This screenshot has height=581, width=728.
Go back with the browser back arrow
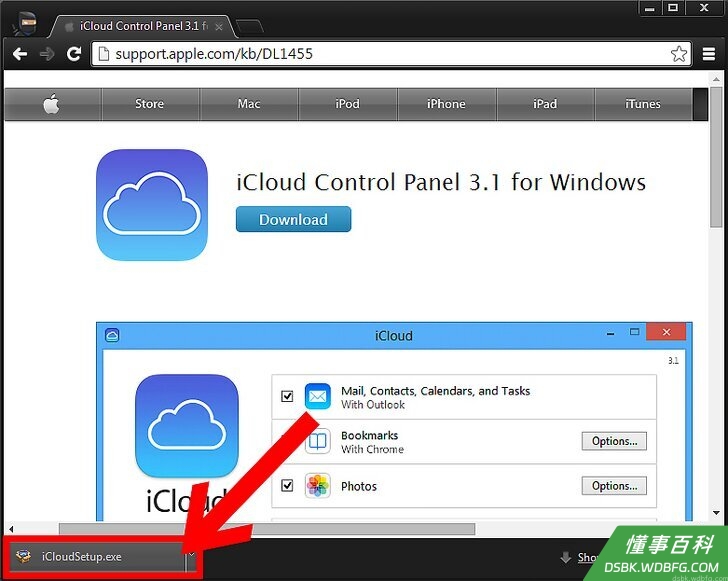tap(20, 54)
